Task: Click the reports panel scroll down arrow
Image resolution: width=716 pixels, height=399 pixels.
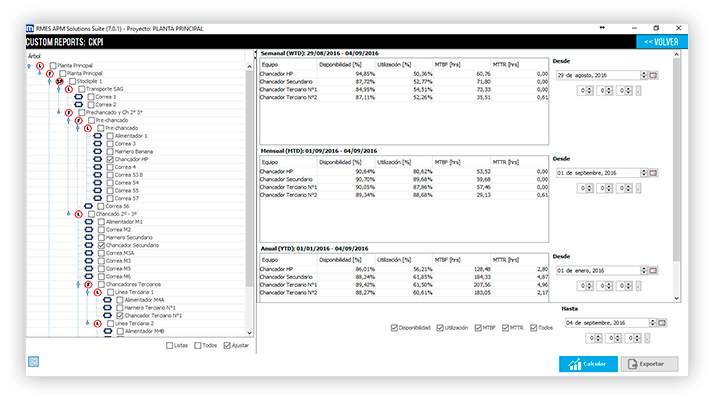Action: (x=677, y=298)
